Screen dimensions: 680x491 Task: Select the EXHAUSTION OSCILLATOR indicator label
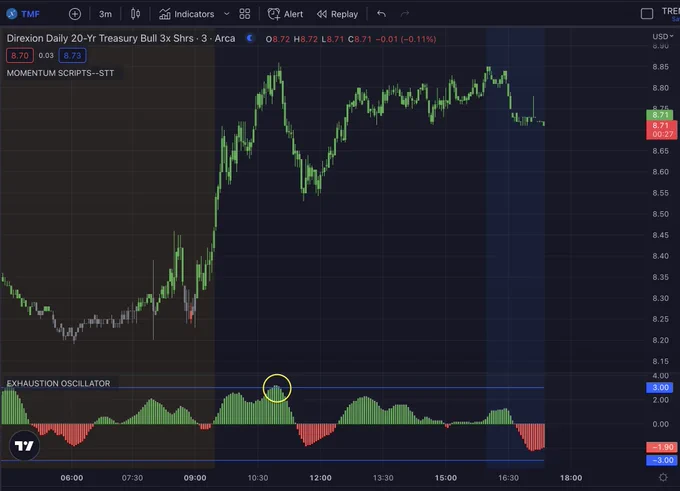tap(58, 383)
